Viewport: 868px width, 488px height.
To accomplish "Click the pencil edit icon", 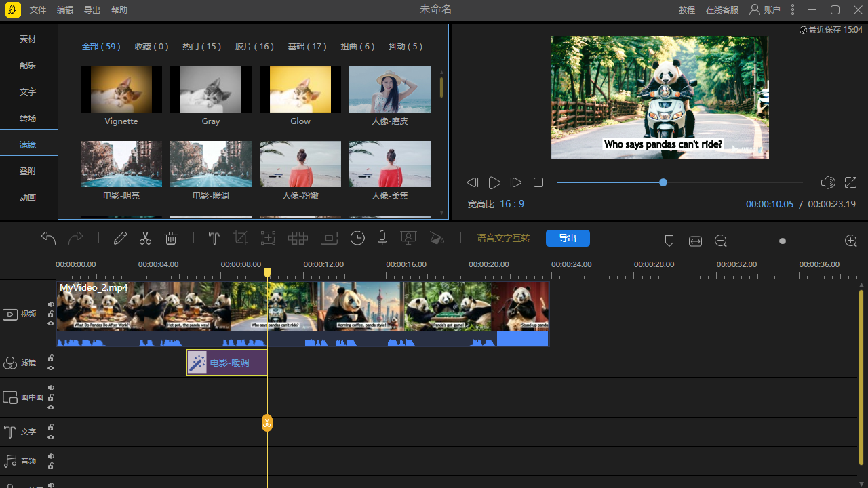I will coord(120,238).
